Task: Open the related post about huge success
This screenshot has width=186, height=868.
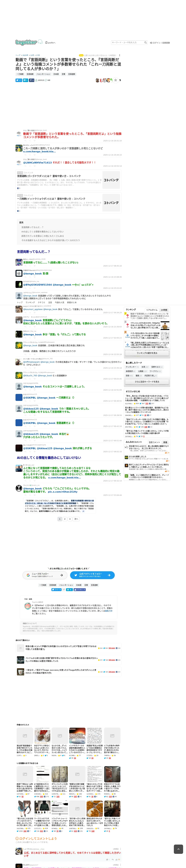Action: [x=69, y=672]
